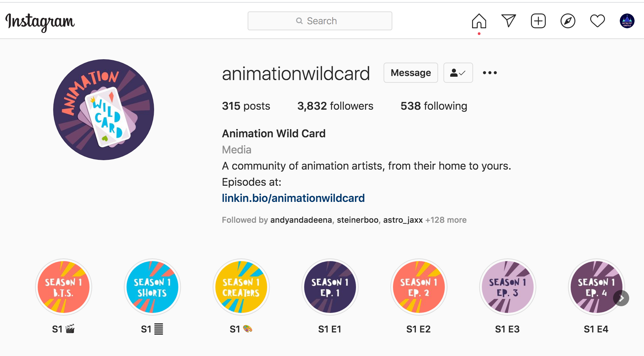Open the Explore compass icon

click(x=568, y=21)
